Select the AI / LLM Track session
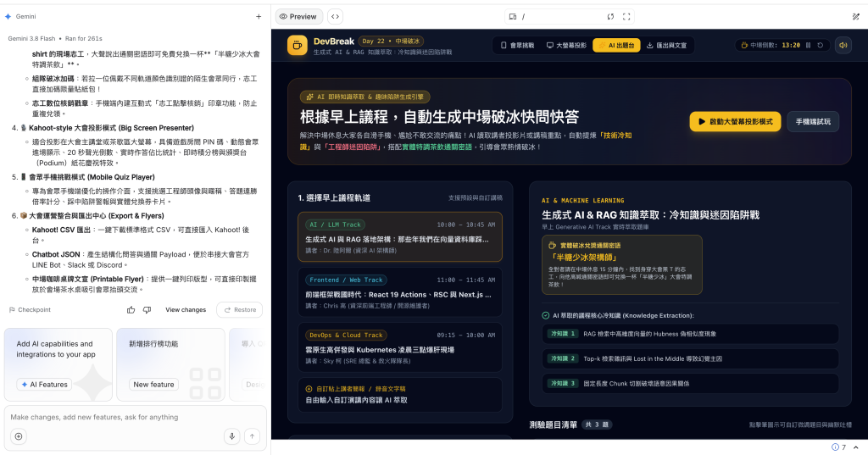The height and width of the screenshot is (455, 868). (400, 237)
